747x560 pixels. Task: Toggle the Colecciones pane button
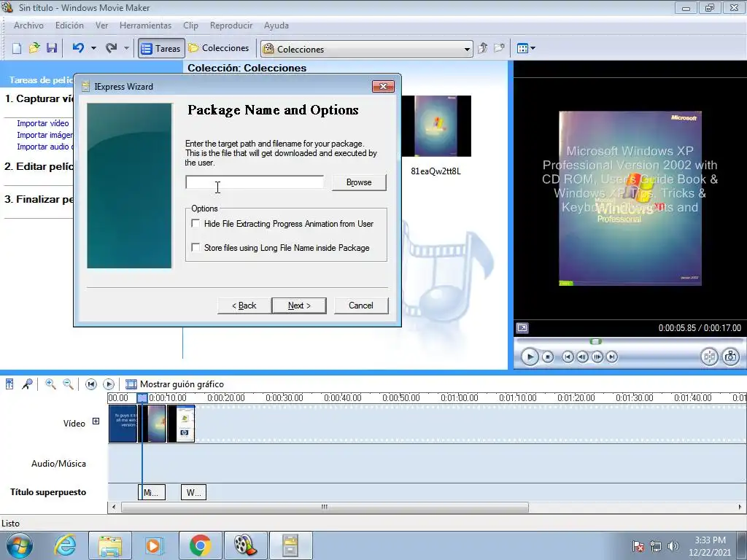(x=219, y=48)
